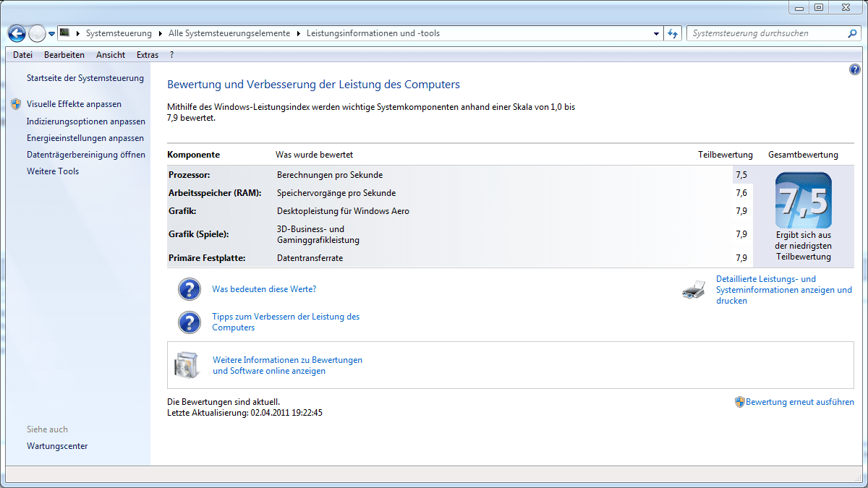The image size is (868, 488).
Task: Open Weitere Tools link
Action: coord(53,171)
